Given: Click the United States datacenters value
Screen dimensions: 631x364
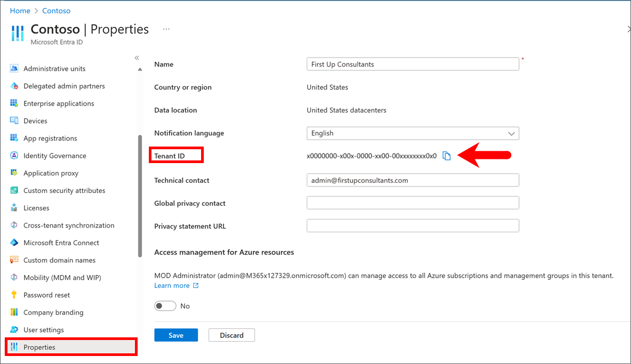Looking at the screenshot, I should pos(347,110).
